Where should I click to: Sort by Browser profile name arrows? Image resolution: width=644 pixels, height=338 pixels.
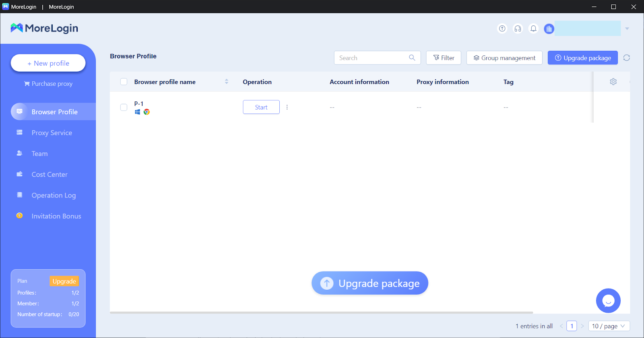click(x=227, y=82)
